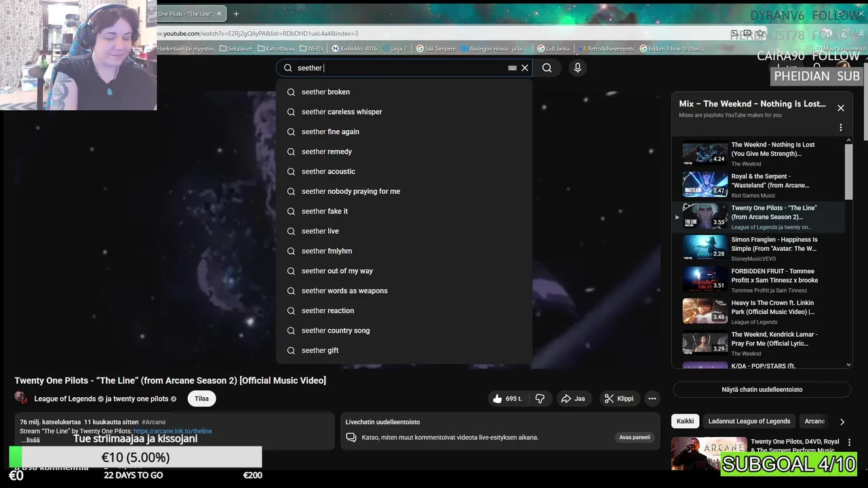Viewport: 868px width, 488px height.
Task: Open the on-screen keyboard icon in search box
Action: (512, 68)
